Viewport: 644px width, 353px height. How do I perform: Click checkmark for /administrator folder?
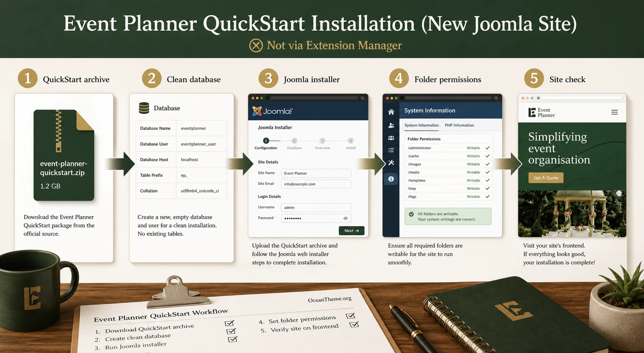tap(487, 148)
